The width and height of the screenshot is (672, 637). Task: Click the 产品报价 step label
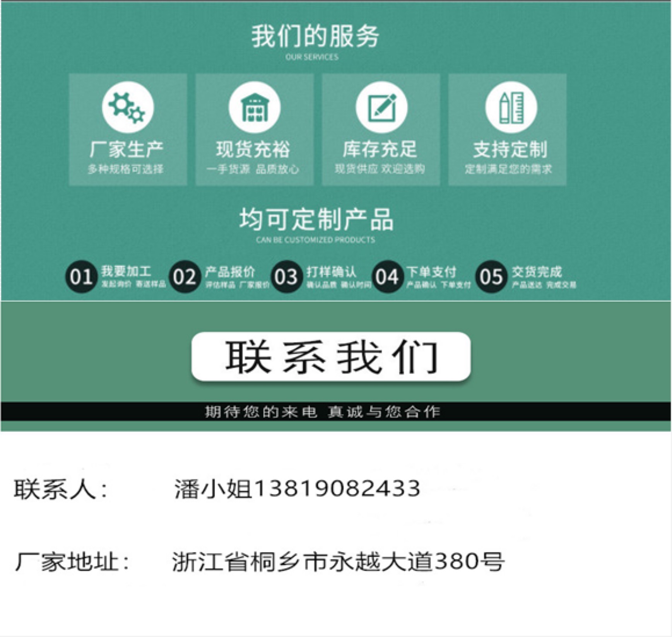(x=230, y=272)
